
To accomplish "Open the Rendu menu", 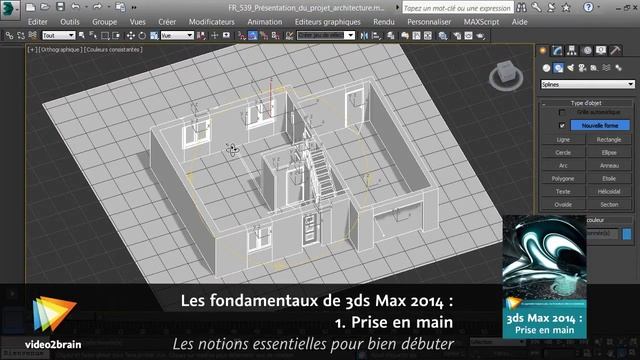I will pyautogui.click(x=384, y=22).
